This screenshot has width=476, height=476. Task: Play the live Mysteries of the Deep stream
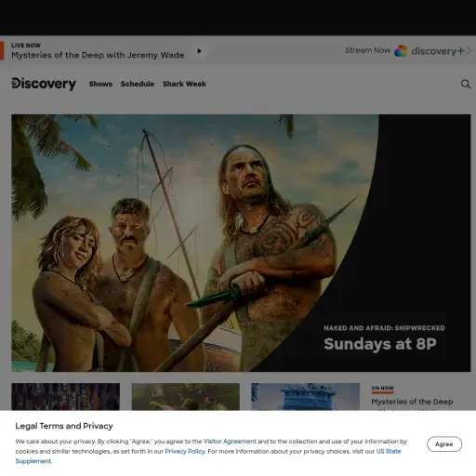(200, 51)
